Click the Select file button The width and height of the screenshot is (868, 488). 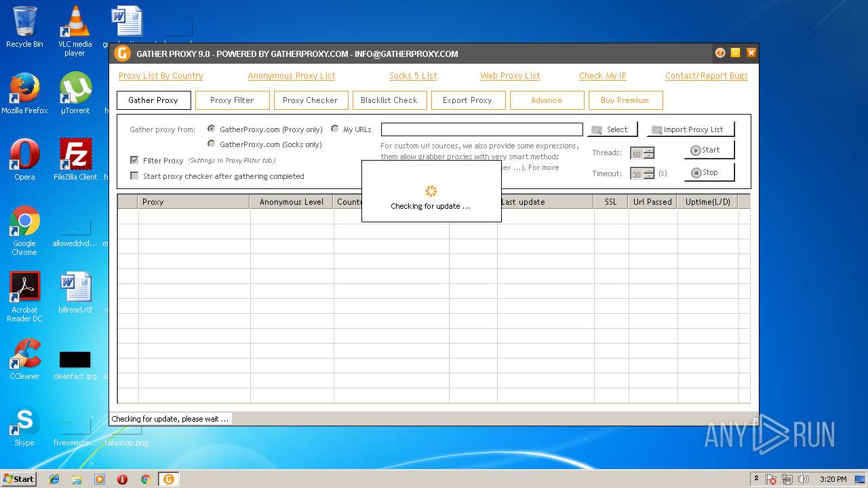[x=612, y=129]
